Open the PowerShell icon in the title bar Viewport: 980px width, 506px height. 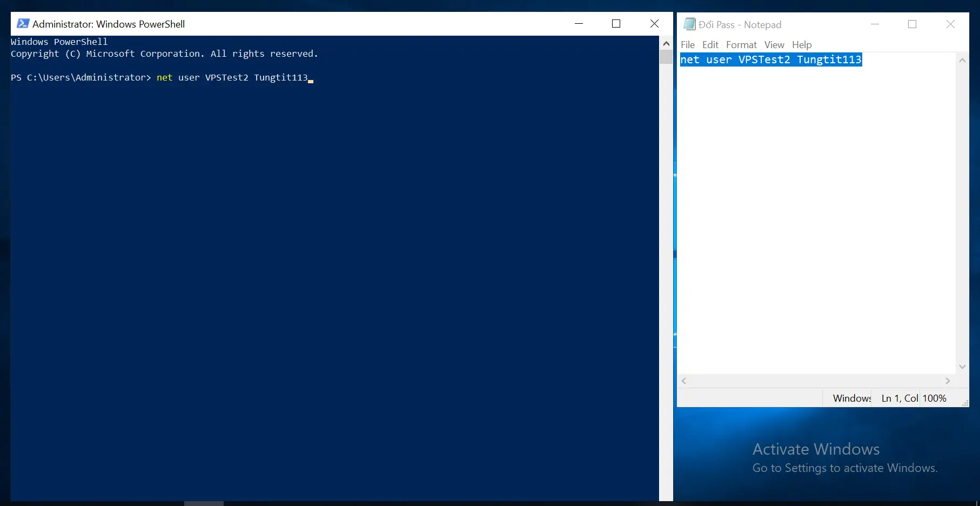(23, 24)
